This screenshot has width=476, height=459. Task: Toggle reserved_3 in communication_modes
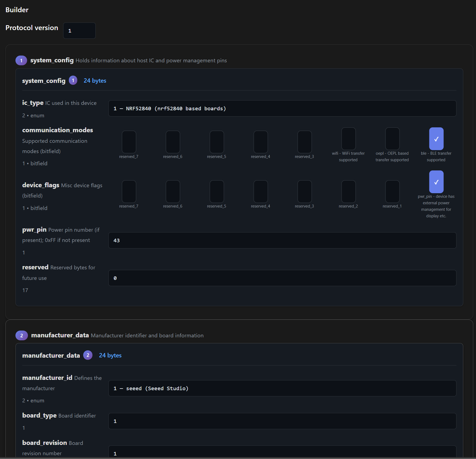[304, 142]
